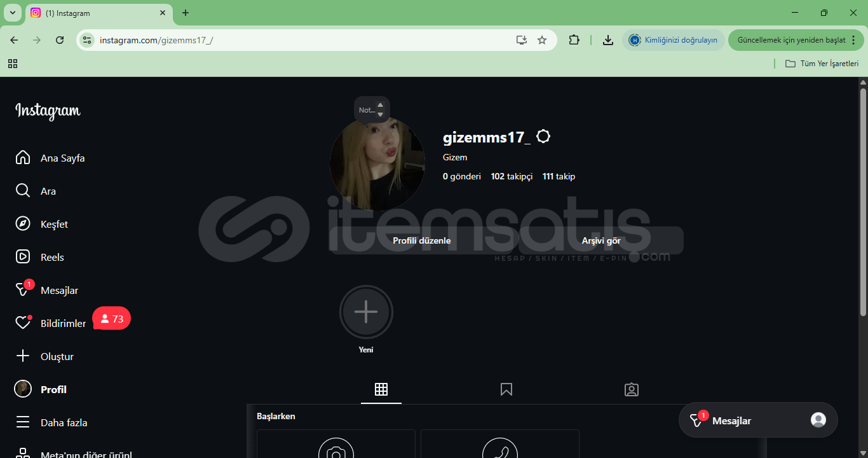Go back to the previous page

[14, 40]
